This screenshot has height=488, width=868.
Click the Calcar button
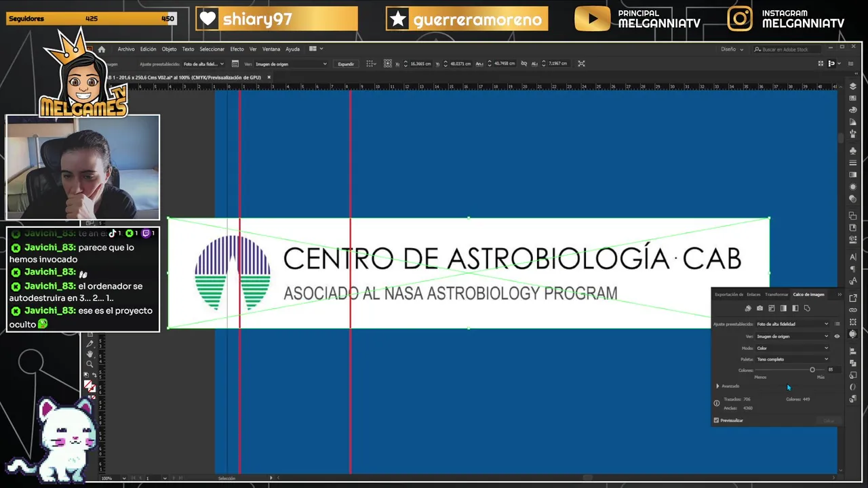coord(829,421)
